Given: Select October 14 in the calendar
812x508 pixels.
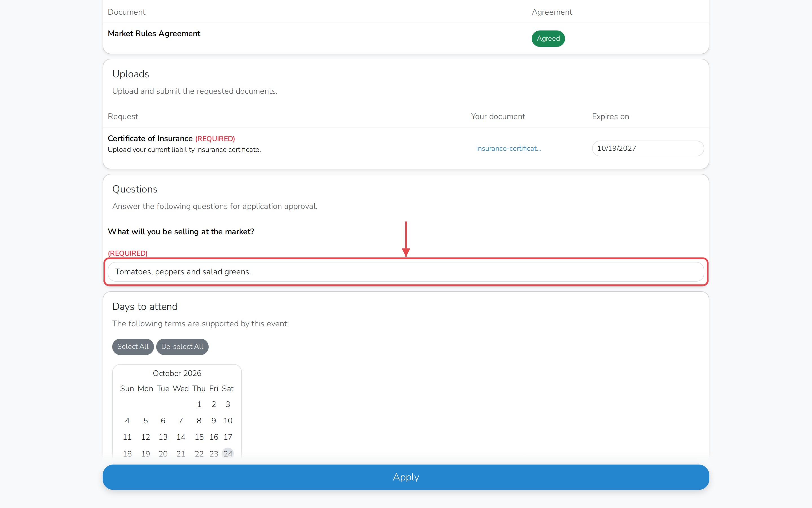Looking at the screenshot, I should [x=181, y=437].
